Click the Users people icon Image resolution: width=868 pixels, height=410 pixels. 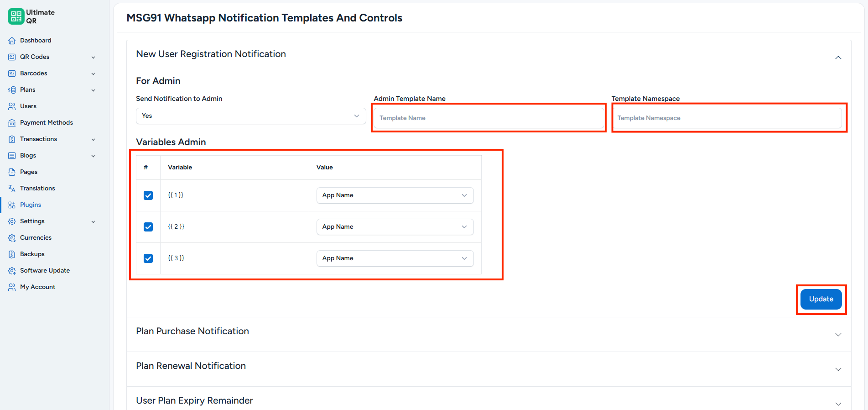[x=12, y=106]
